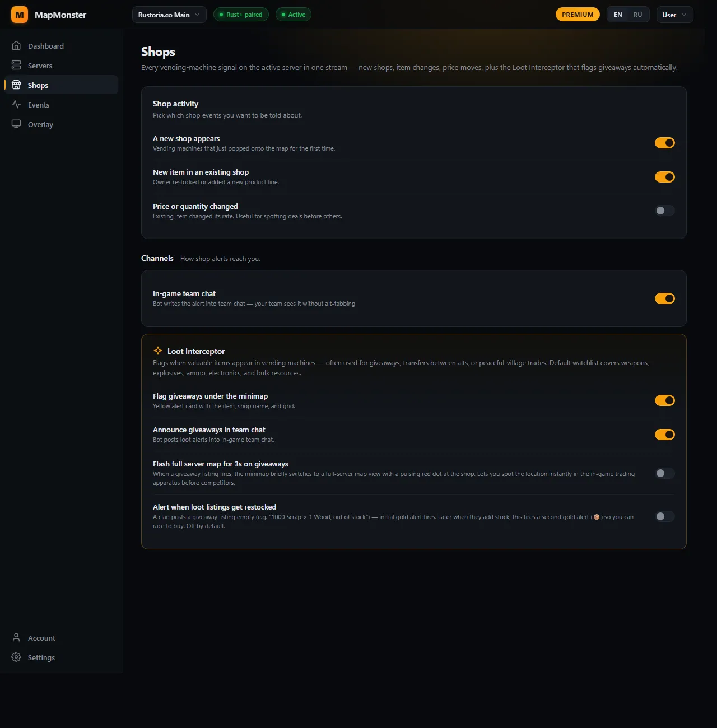Image resolution: width=717 pixels, height=728 pixels.
Task: Click the box emoji in restocked description
Action: 597,517
